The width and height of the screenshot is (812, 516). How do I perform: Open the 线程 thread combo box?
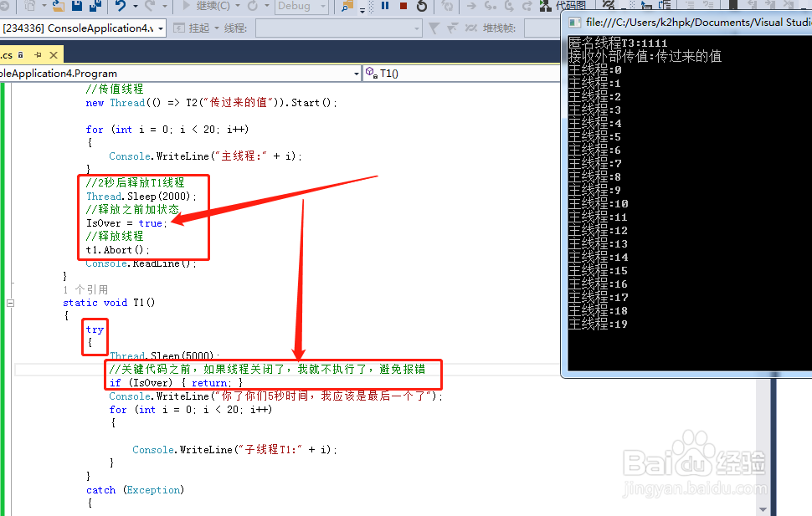(x=339, y=28)
